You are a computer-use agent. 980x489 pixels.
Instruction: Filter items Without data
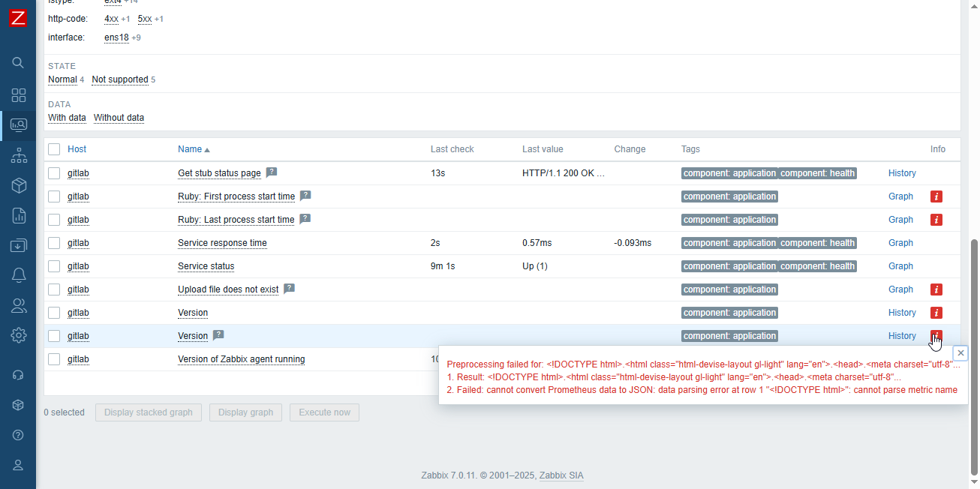coord(119,118)
